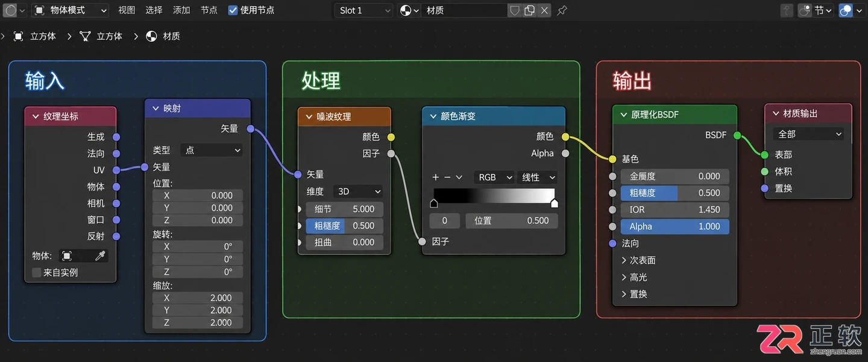The height and width of the screenshot is (362, 868).
Task: Click the color stop index 0 field
Action: coord(445,221)
